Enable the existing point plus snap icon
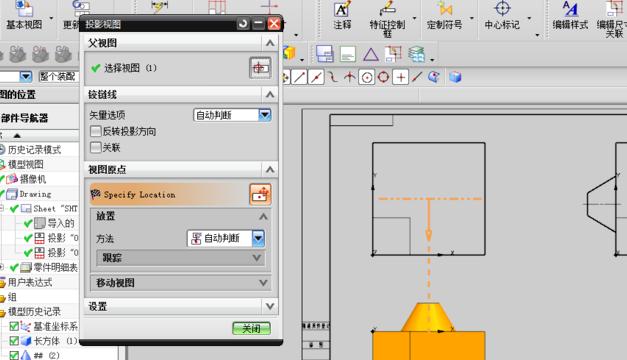This screenshot has width=627, height=360. pyautogui.click(x=401, y=77)
